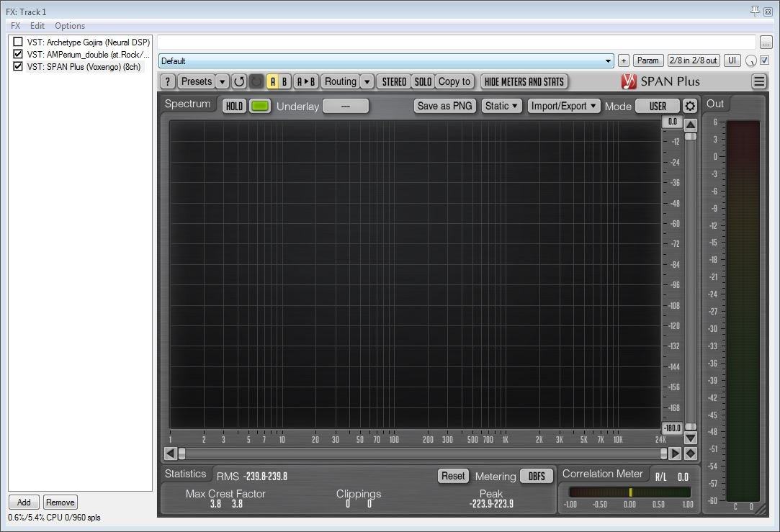
Task: Select SPAN Plus (Voxengo) in FX list
Action: [x=84, y=67]
